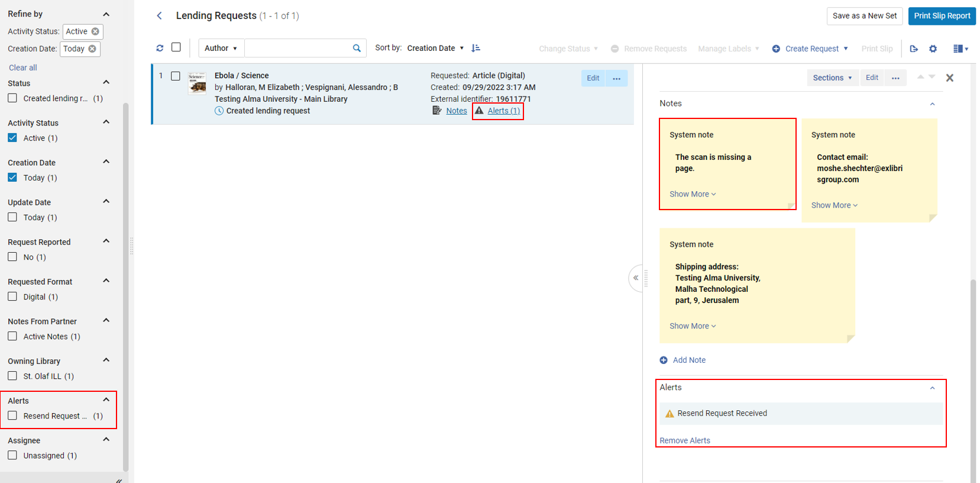Click the back arrow beside Lending Requests
980x483 pixels.
[159, 16]
